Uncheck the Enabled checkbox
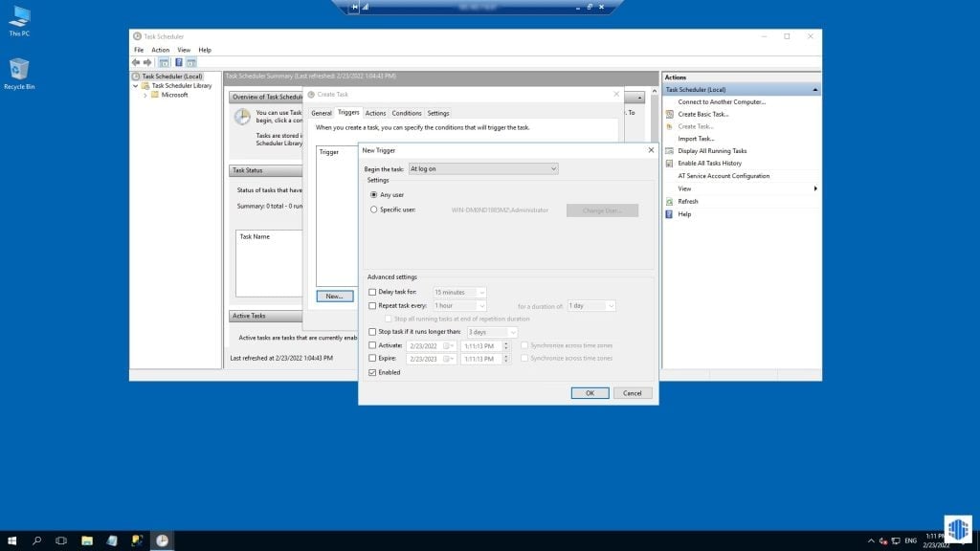This screenshot has width=980, height=551. tap(371, 372)
